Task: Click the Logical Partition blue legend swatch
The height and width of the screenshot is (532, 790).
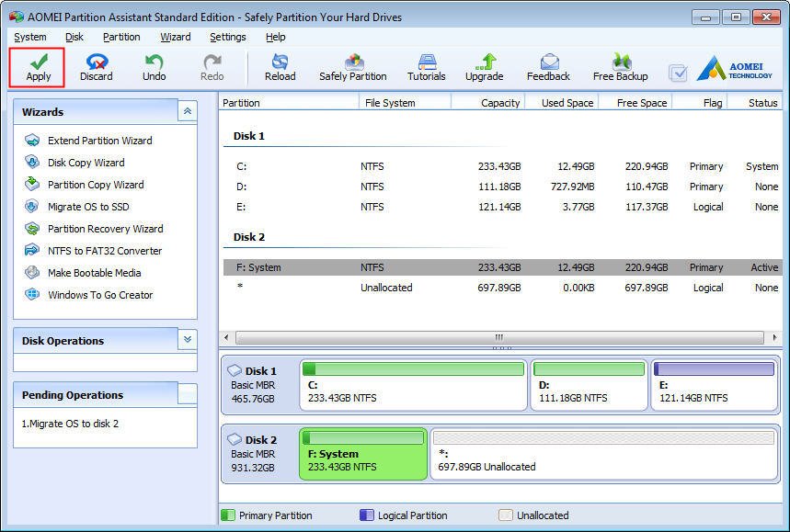Action: [x=367, y=515]
